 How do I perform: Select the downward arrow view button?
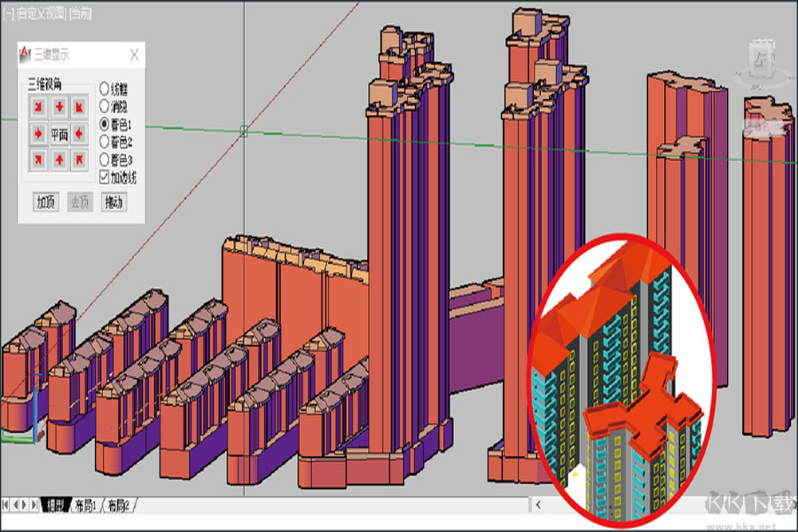59,106
